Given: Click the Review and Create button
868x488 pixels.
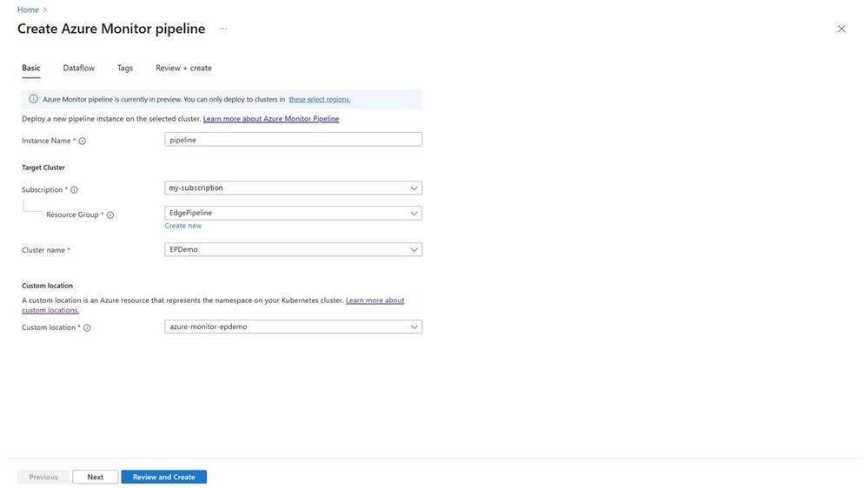Looking at the screenshot, I should coord(164,477).
